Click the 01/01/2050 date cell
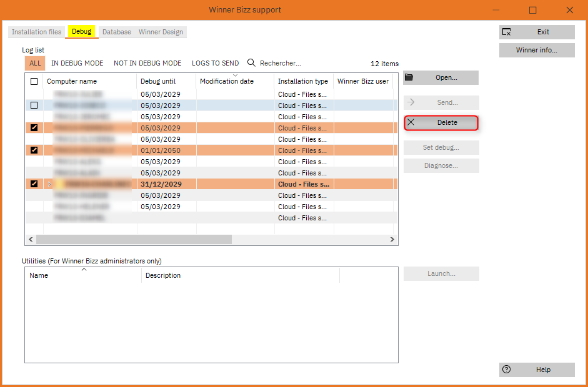Screen dimensions: 588x387 [x=166, y=150]
